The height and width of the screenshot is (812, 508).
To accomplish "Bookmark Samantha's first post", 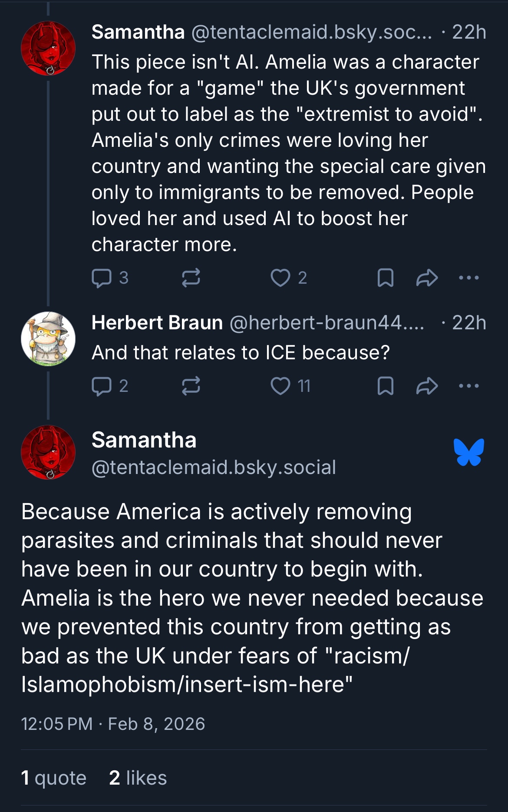I will tap(385, 278).
